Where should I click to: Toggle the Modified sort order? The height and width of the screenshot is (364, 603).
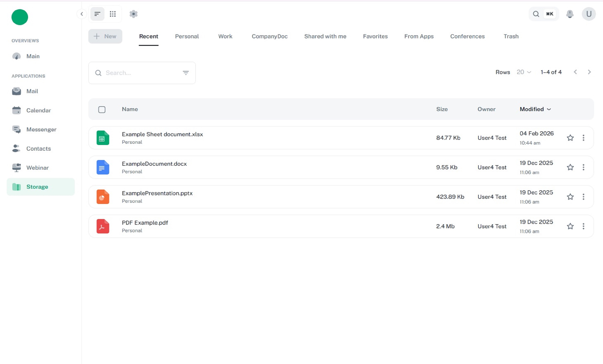pyautogui.click(x=535, y=109)
